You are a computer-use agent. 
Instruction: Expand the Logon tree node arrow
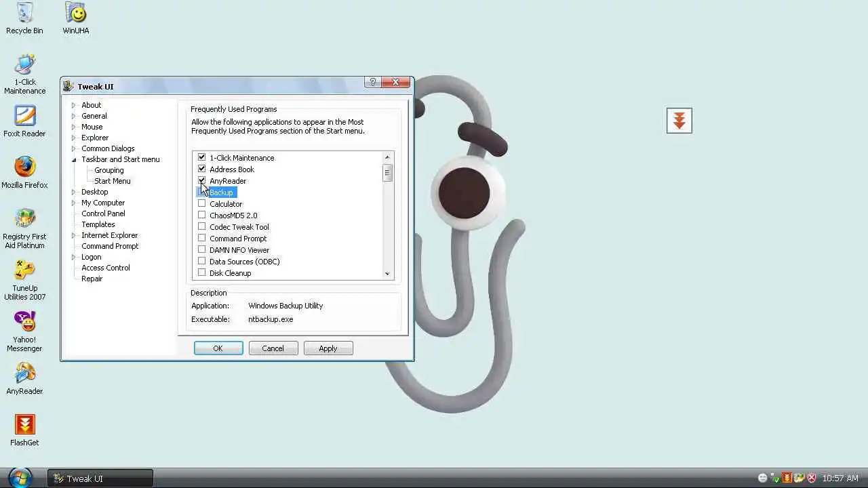(74, 257)
